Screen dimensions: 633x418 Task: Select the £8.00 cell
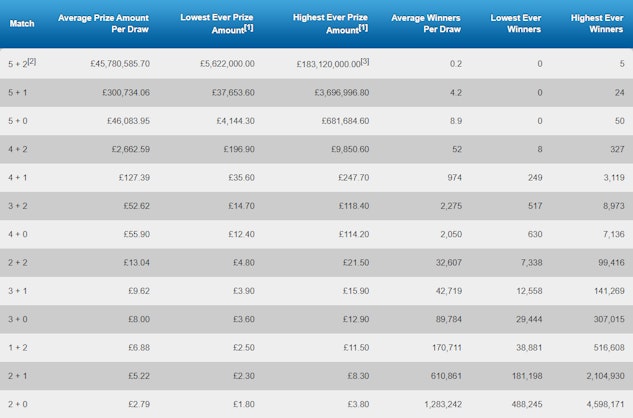point(139,319)
